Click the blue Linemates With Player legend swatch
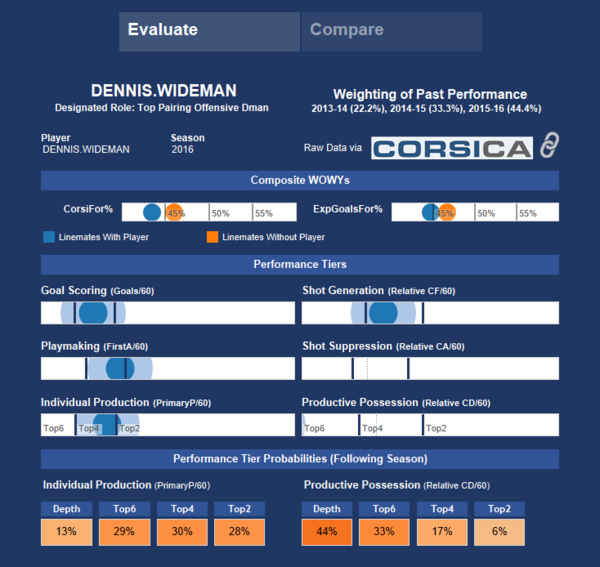Viewport: 600px width, 567px height. [x=49, y=238]
